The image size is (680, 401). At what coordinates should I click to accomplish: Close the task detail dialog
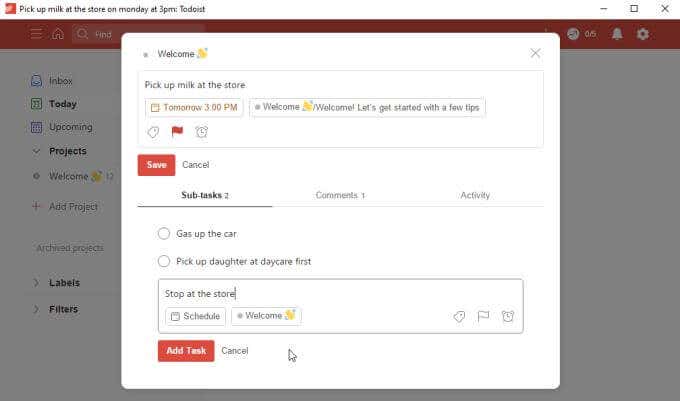tap(535, 53)
